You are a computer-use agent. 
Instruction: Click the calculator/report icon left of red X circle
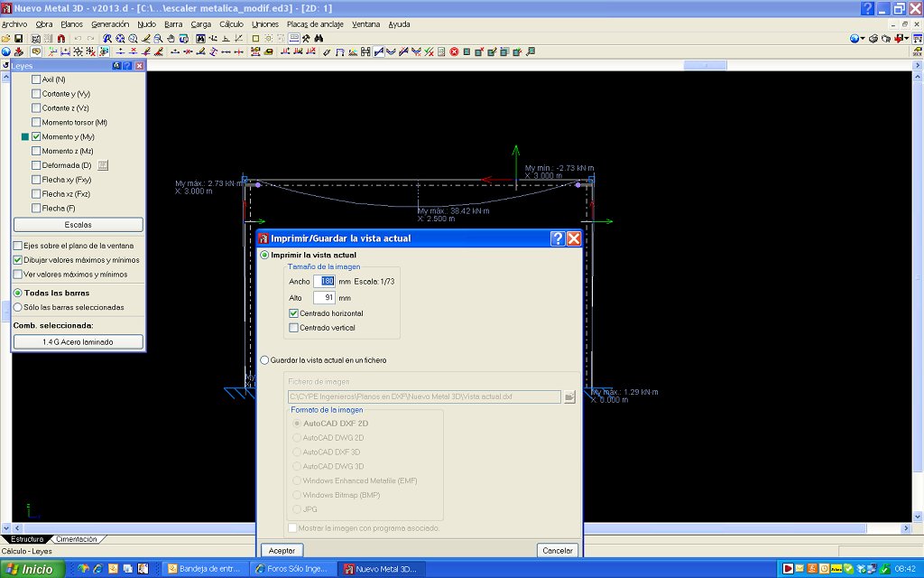click(440, 51)
